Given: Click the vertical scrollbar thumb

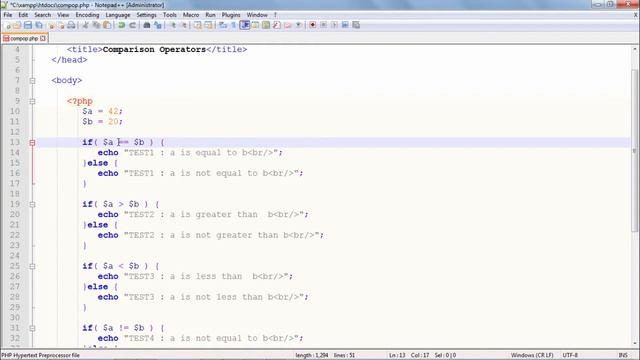Looking at the screenshot, I should click(x=634, y=151).
